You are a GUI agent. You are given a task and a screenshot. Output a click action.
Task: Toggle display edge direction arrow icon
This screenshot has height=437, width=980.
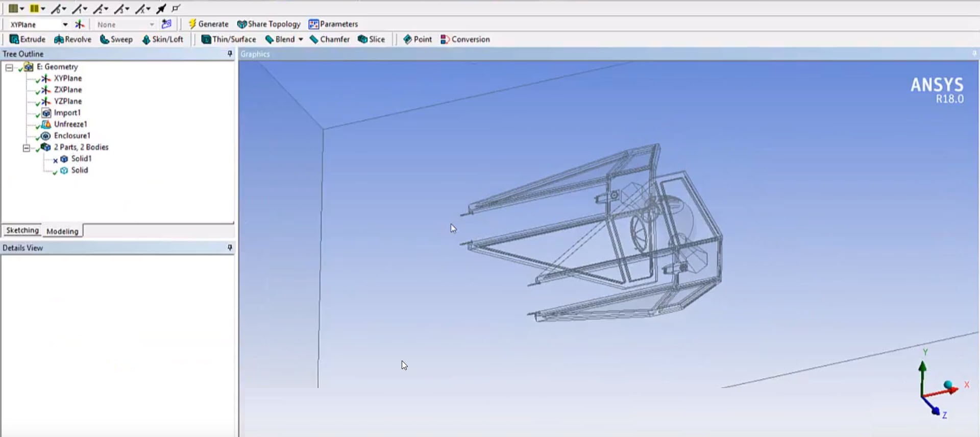(161, 9)
